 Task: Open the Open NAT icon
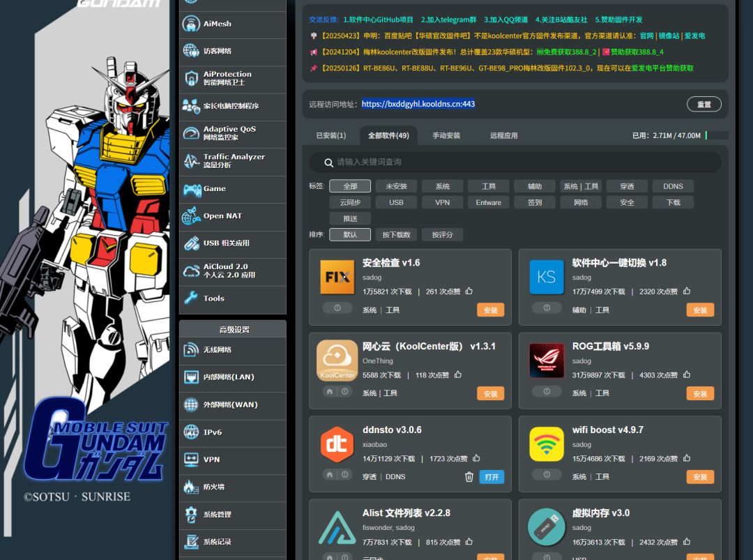(191, 216)
